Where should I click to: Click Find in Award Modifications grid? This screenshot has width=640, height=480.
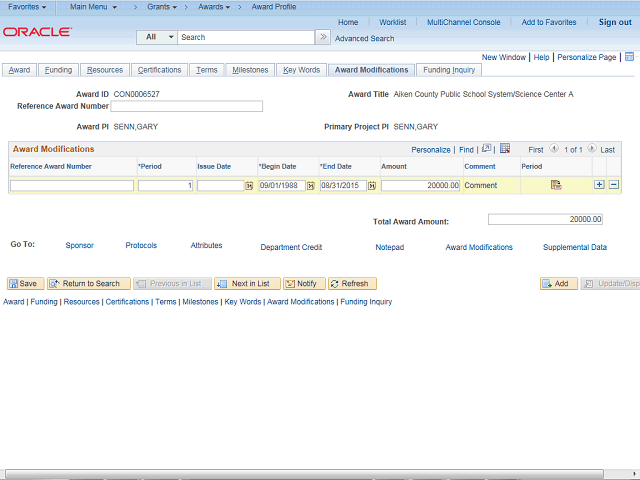pos(466,150)
